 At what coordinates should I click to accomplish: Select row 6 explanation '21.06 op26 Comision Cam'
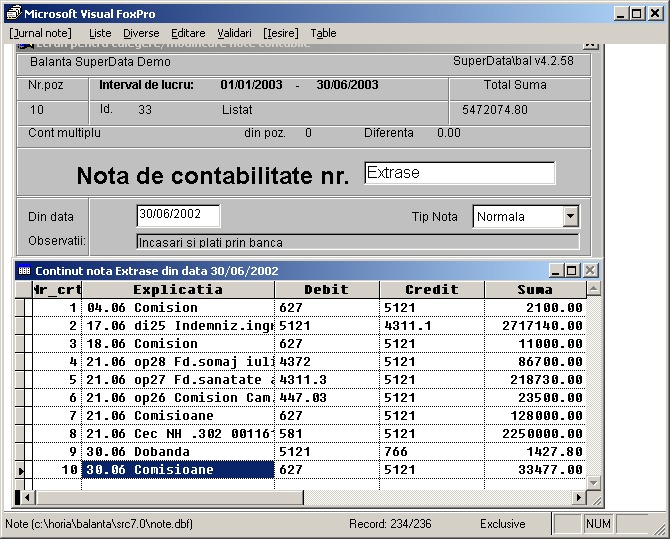(x=178, y=398)
